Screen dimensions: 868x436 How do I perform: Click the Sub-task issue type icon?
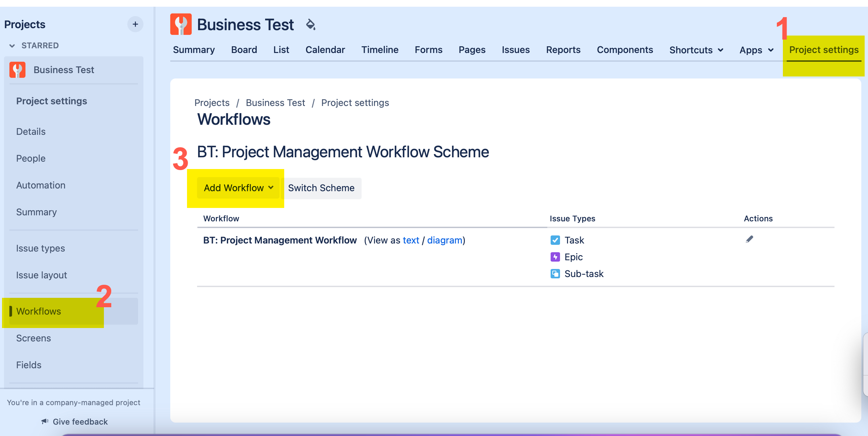coord(555,273)
